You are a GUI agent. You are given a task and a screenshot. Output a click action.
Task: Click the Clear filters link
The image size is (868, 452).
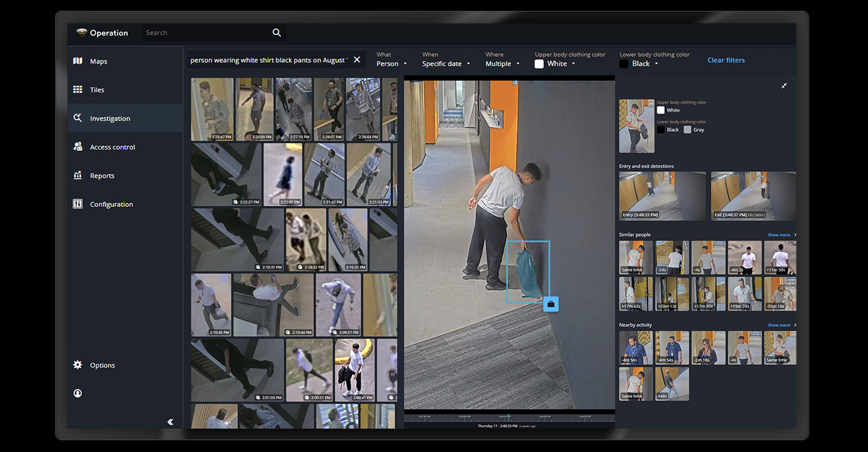click(726, 60)
